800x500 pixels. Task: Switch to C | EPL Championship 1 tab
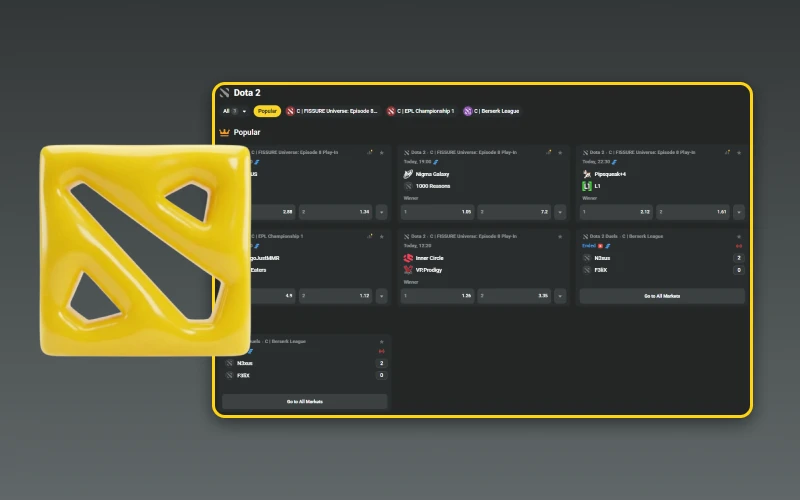[420, 111]
